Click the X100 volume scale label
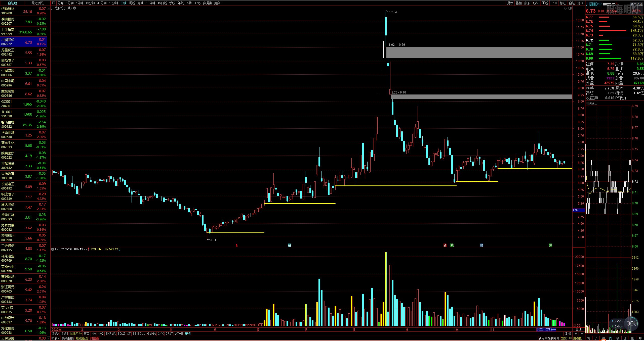 point(577,325)
